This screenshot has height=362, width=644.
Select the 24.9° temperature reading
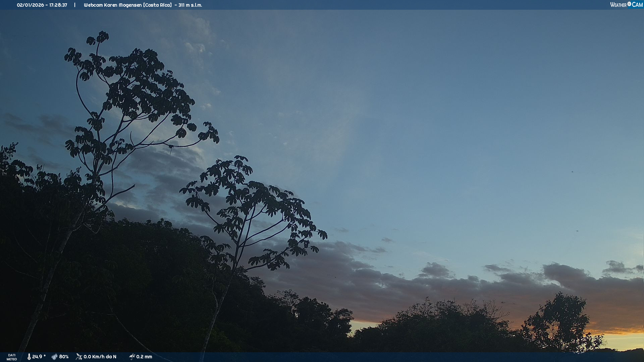(x=39, y=357)
